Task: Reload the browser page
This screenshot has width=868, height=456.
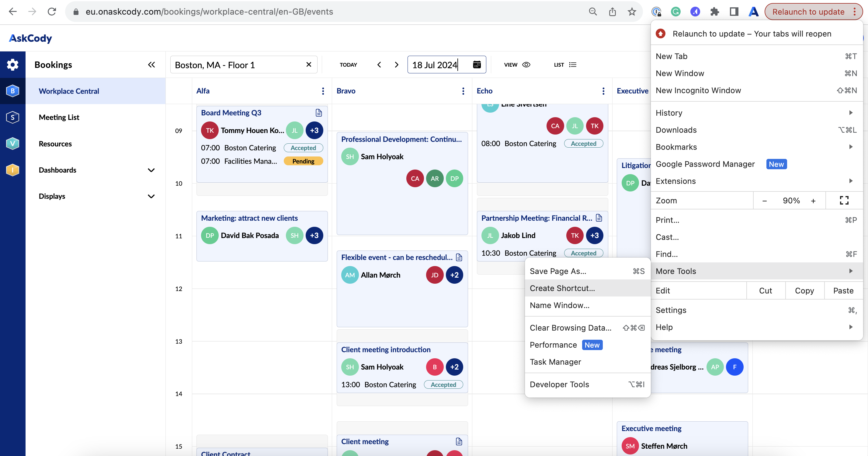Action: coord(52,12)
